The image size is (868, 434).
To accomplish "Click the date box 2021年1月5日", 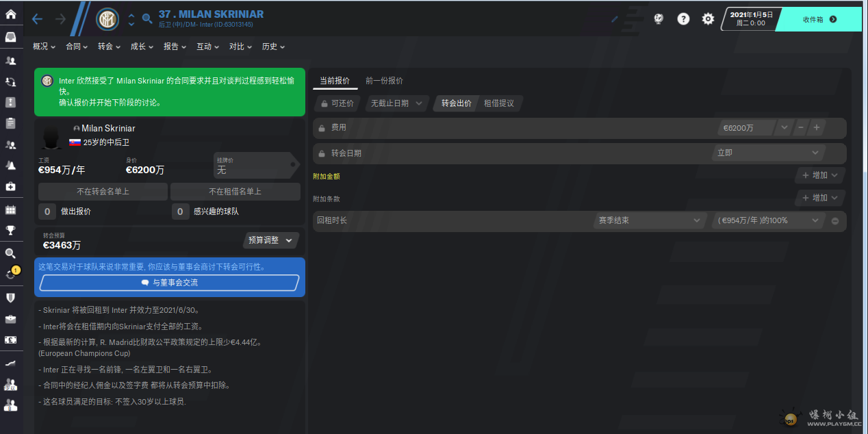I will [x=750, y=18].
